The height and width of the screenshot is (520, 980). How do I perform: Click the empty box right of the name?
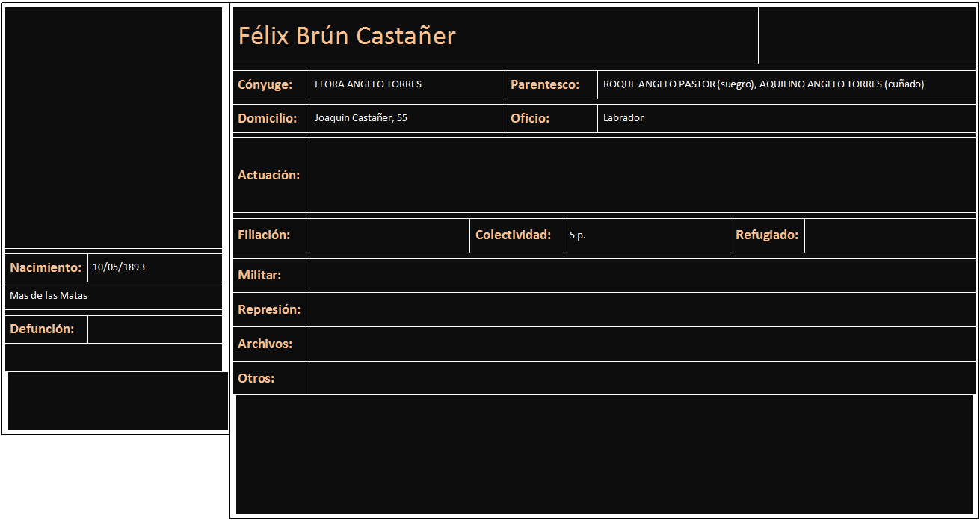pyautogui.click(x=867, y=35)
